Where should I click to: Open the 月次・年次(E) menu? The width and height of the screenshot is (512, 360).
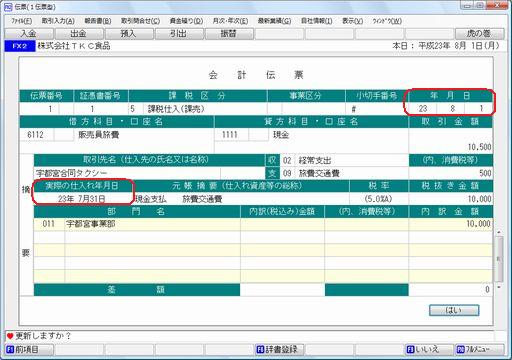pyautogui.click(x=230, y=21)
